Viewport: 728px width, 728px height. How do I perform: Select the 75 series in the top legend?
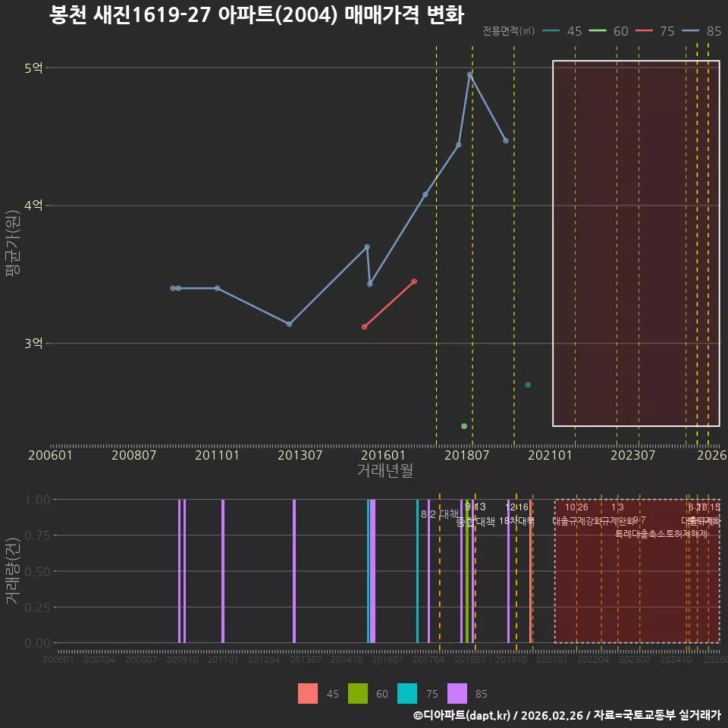(x=654, y=31)
